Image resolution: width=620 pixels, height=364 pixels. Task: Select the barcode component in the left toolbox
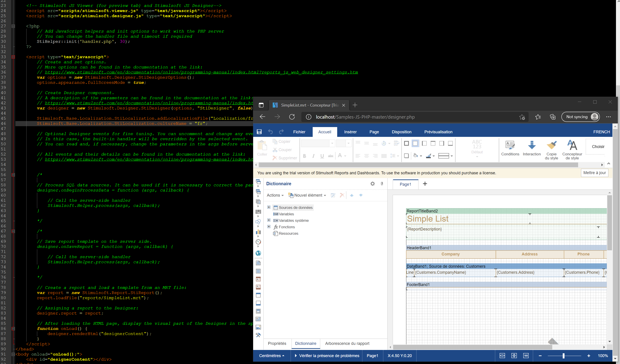pyautogui.click(x=258, y=212)
